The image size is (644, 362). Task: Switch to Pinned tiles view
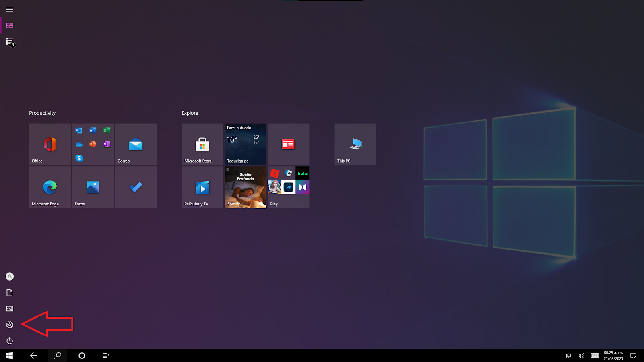click(10, 25)
